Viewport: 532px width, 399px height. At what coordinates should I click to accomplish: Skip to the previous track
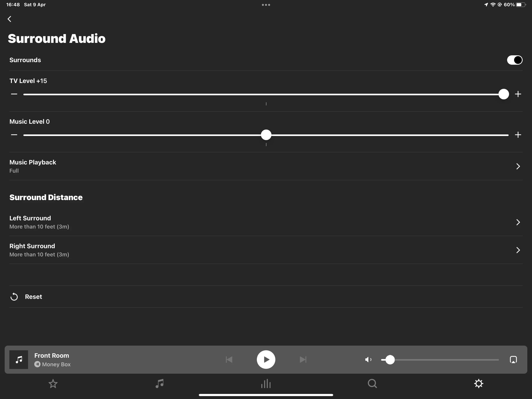229,359
